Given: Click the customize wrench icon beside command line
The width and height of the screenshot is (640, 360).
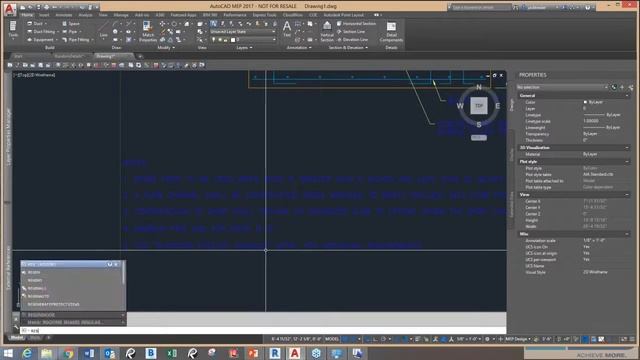Looking at the screenshot, I should coord(16,327).
